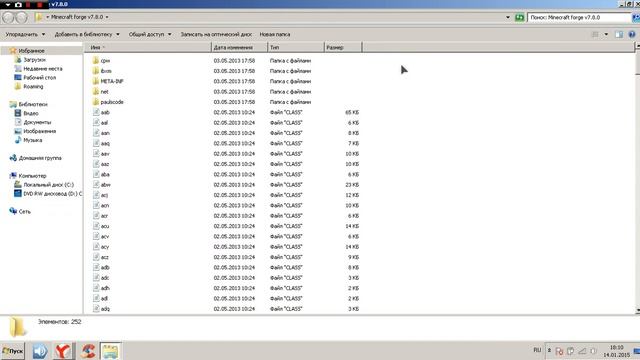Select the aaq class file icon
The image size is (640, 360).
[96, 143]
